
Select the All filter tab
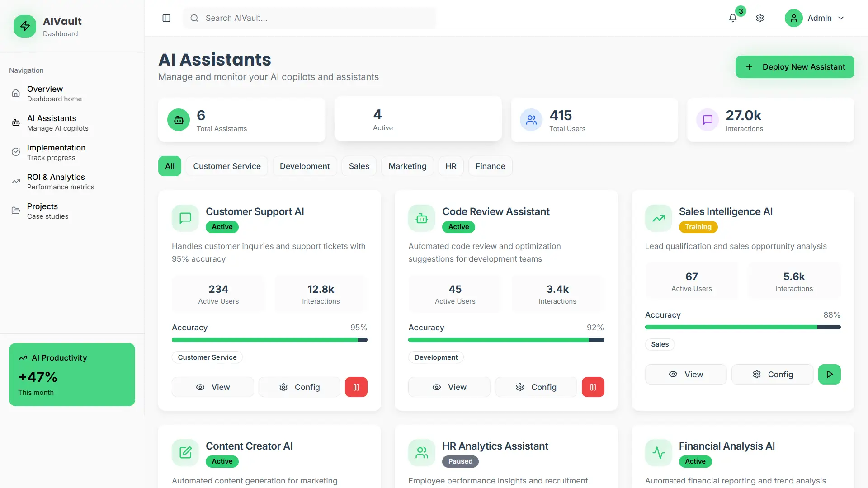tap(170, 166)
